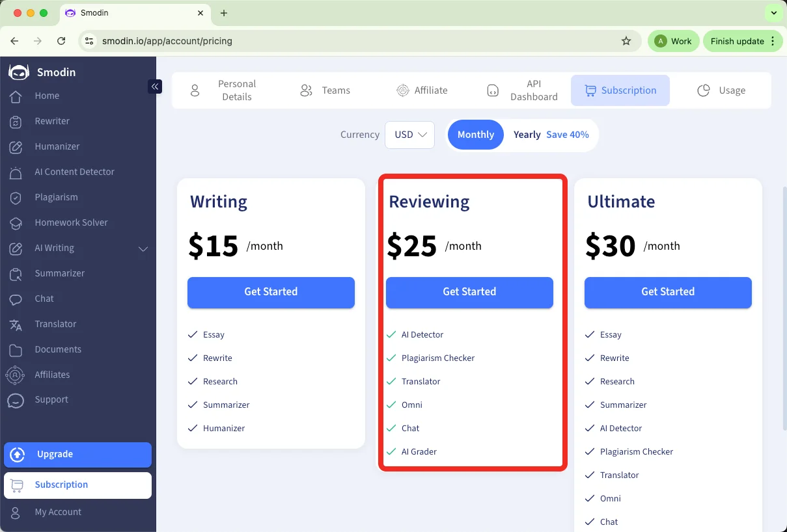787x532 pixels.
Task: Open the Humanizer tool icon
Action: pyautogui.click(x=16, y=147)
